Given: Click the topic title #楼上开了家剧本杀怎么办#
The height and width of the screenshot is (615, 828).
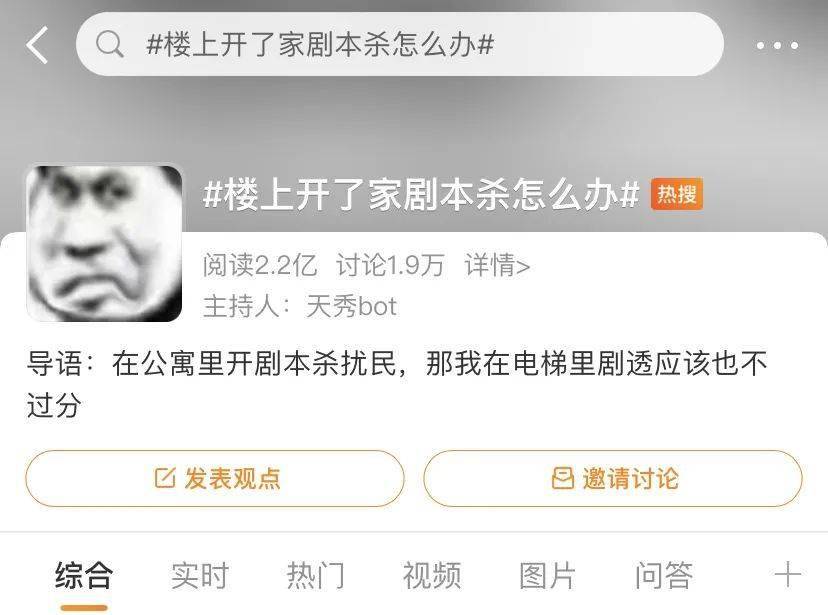Looking at the screenshot, I should 421,194.
